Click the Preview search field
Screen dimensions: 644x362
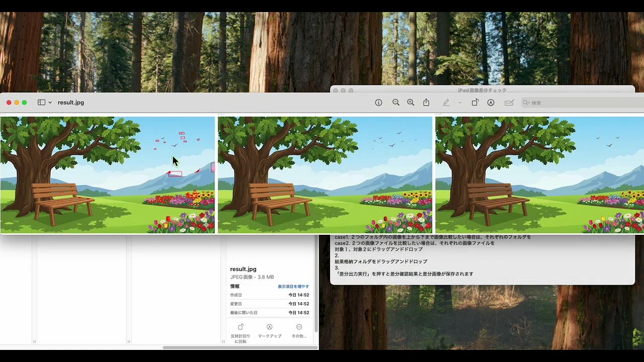point(583,103)
